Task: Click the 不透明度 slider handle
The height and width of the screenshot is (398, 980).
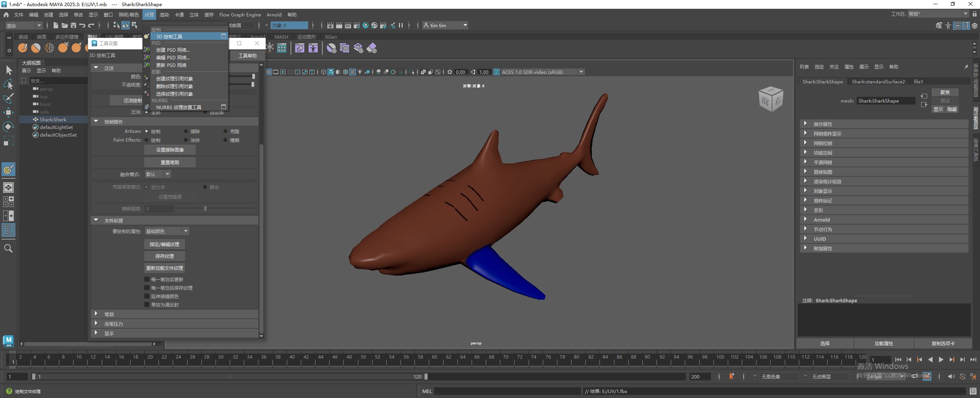Action: [253, 84]
